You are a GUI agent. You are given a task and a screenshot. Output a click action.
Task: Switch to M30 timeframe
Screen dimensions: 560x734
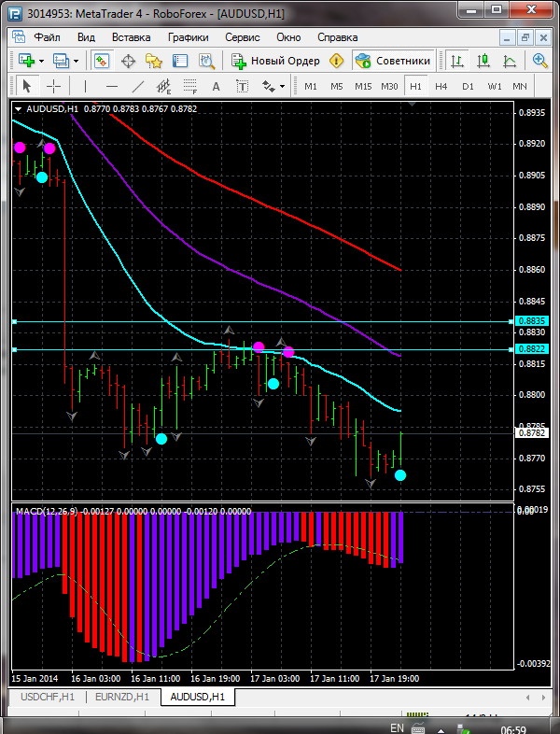pos(389,87)
